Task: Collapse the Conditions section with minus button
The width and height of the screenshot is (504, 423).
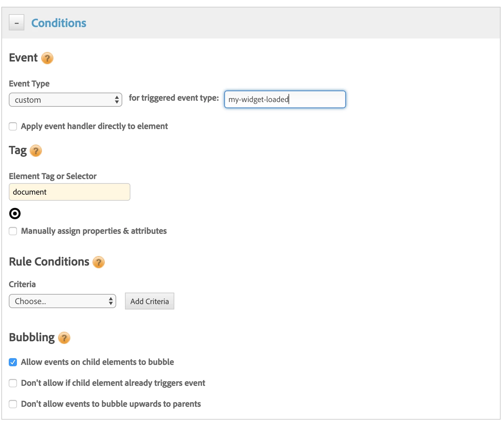Action: click(x=17, y=23)
